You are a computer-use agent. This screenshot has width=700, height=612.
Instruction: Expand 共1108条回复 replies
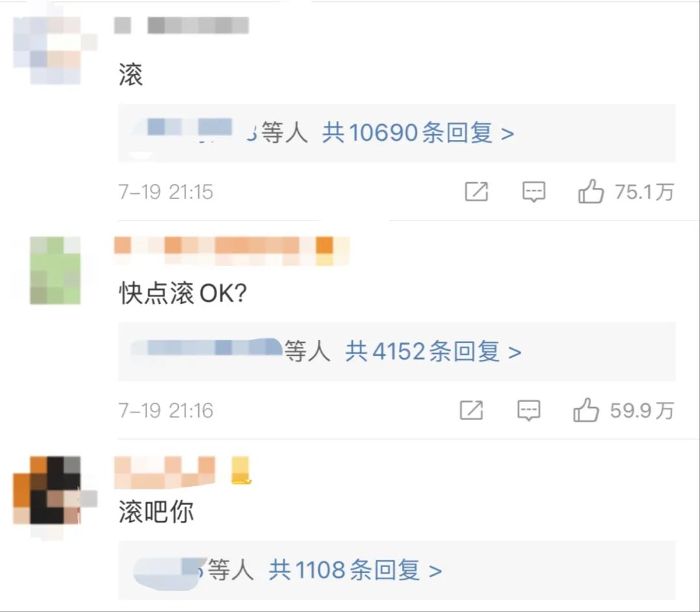click(355, 570)
